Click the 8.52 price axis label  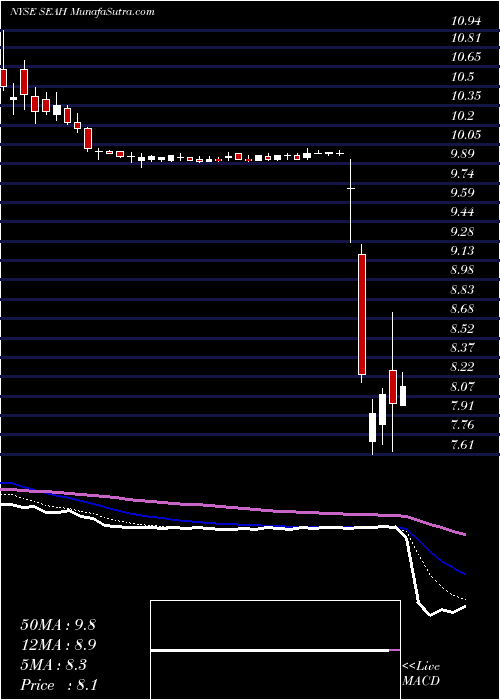click(x=463, y=328)
